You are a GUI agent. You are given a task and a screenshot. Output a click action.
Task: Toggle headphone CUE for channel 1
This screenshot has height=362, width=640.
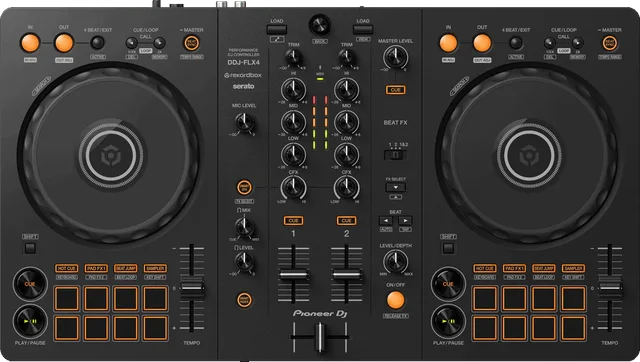[x=293, y=221]
